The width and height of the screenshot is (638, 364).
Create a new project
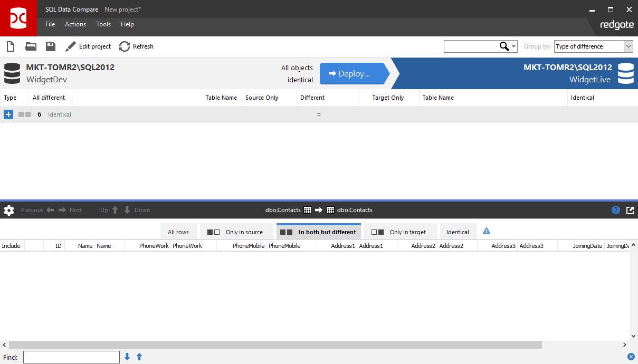[x=10, y=46]
